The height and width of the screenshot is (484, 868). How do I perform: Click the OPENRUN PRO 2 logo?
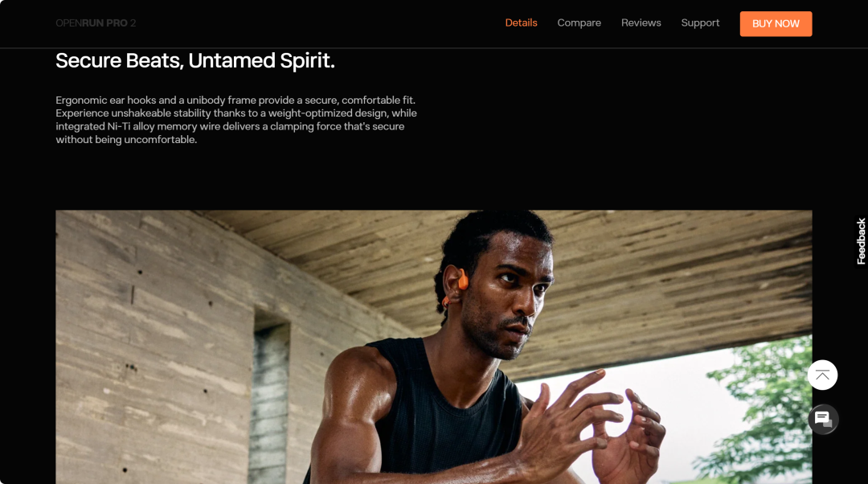tap(96, 23)
